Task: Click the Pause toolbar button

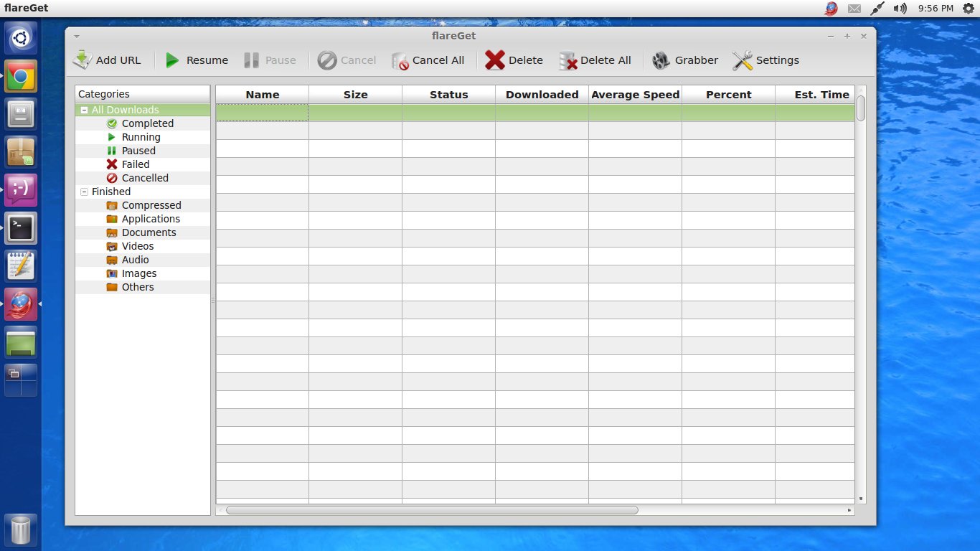Action: [x=269, y=60]
